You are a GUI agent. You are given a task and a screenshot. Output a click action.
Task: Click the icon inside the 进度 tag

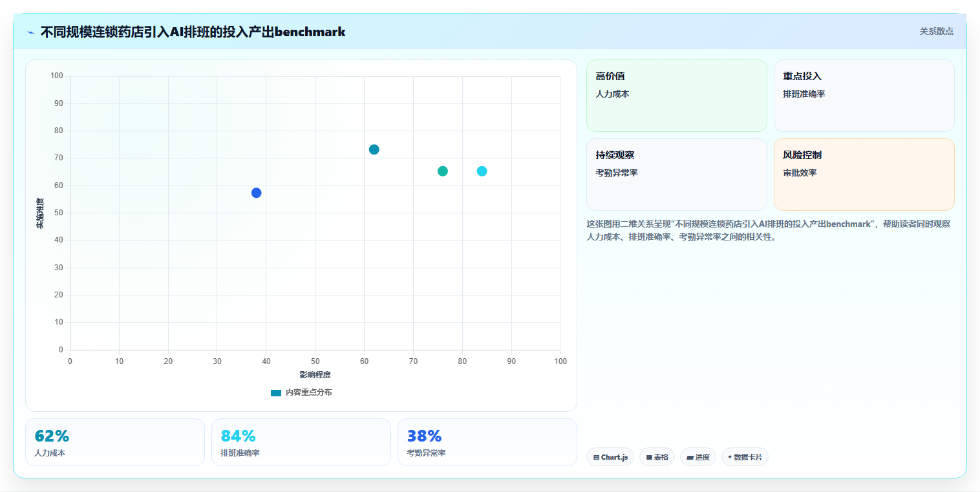pos(690,457)
